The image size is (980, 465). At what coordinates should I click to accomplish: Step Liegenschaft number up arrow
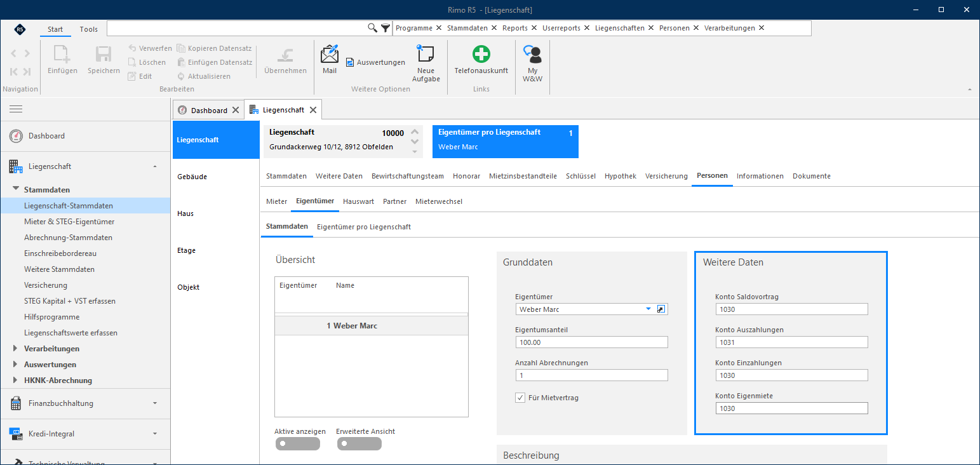coord(415,131)
